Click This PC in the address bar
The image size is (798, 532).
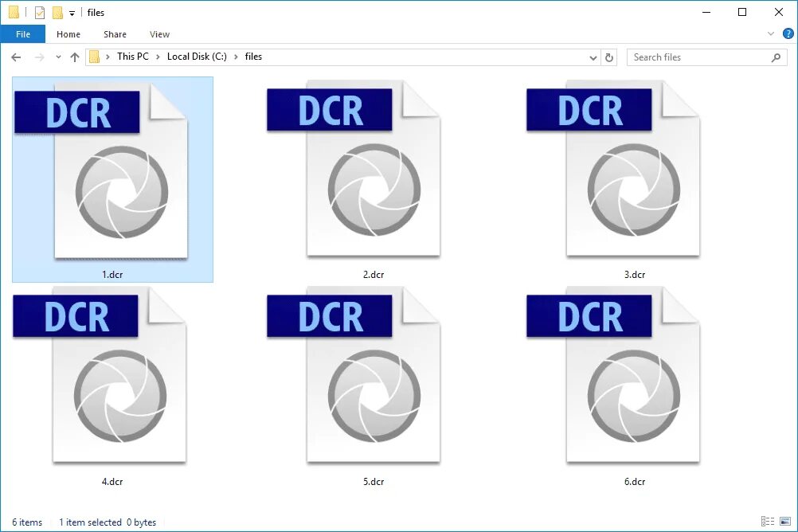[133, 57]
